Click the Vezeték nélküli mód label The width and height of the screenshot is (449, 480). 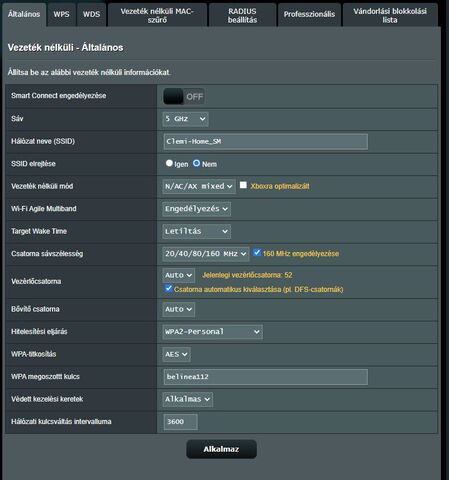[42, 186]
